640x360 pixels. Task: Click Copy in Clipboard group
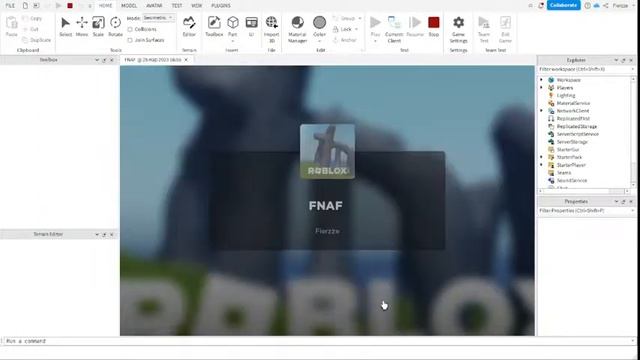pyautogui.click(x=32, y=18)
